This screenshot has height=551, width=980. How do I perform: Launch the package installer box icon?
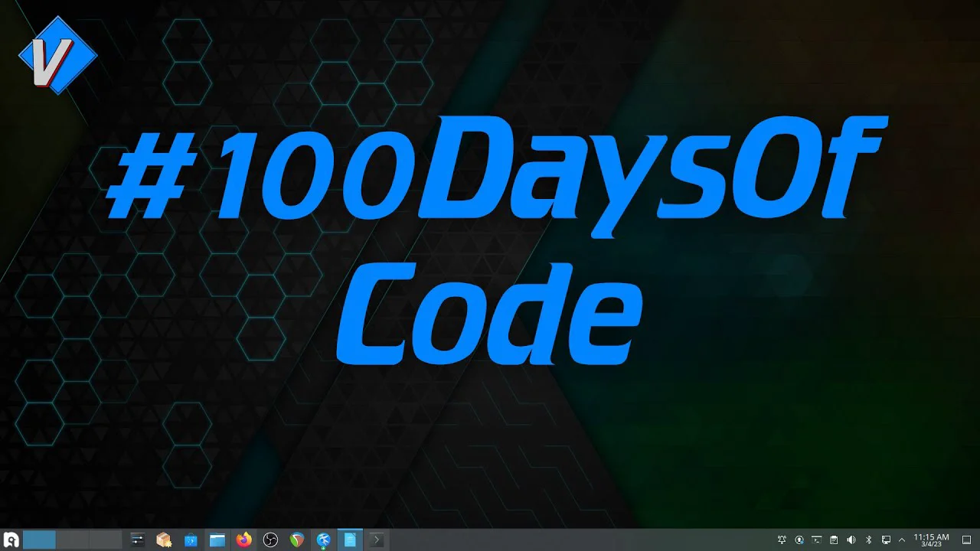click(164, 540)
